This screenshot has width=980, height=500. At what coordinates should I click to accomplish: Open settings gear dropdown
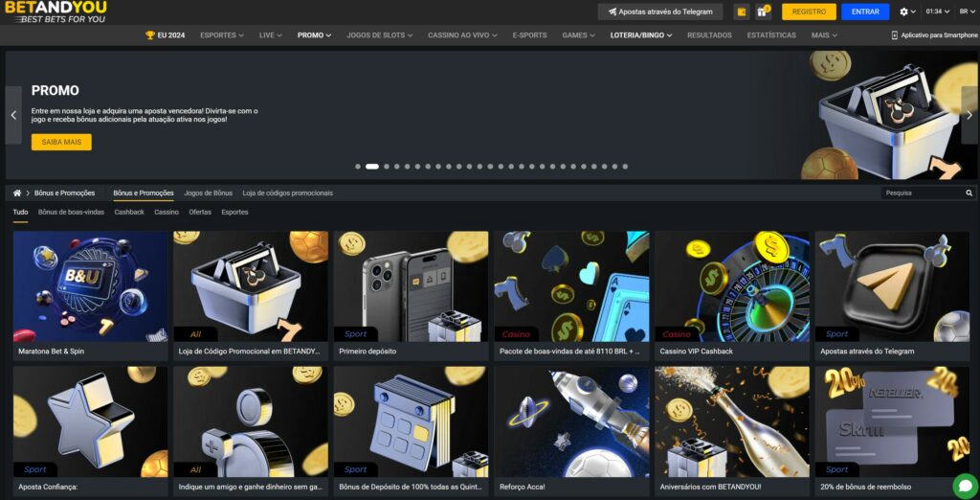coord(907,11)
